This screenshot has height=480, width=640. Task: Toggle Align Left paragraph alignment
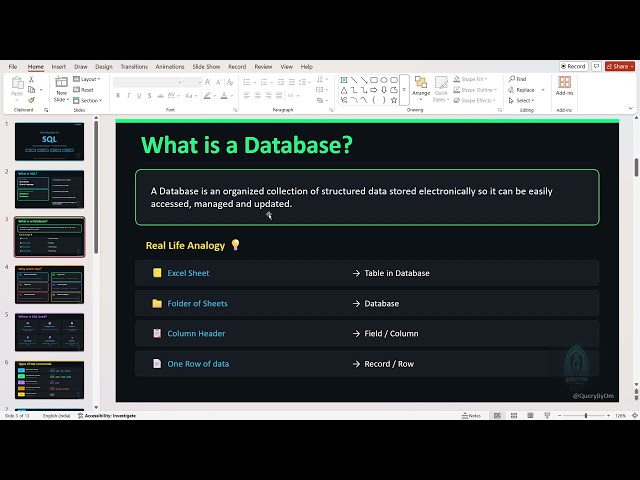[x=247, y=96]
